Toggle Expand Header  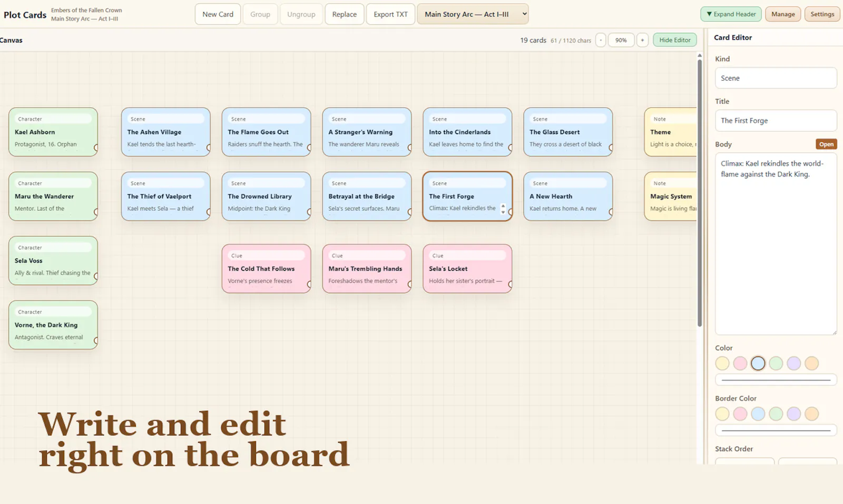[731, 14]
